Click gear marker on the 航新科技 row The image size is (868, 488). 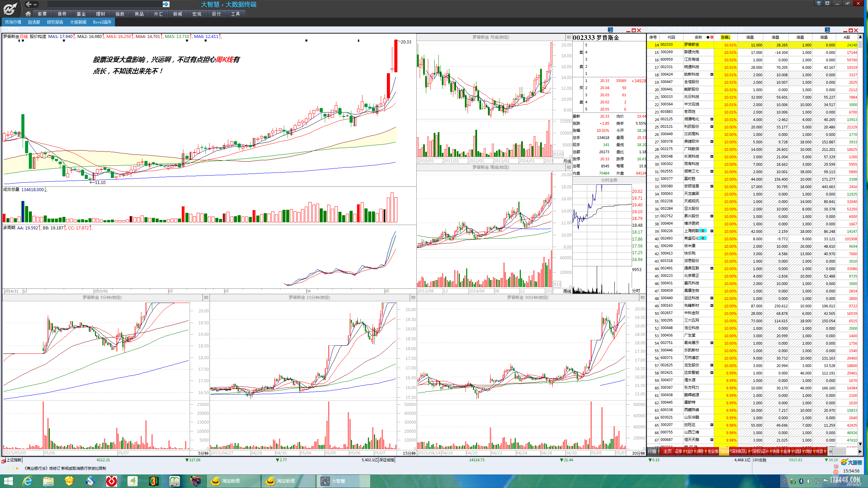click(x=712, y=75)
